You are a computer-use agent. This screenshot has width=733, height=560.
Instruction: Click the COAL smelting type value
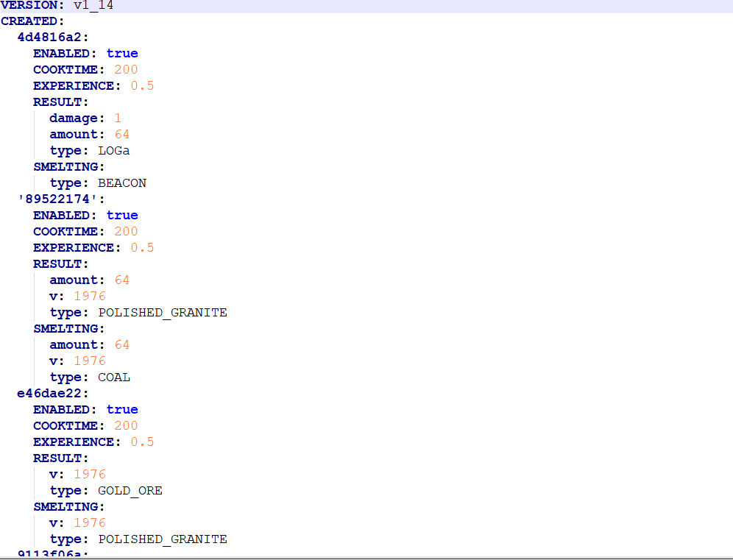[113, 377]
